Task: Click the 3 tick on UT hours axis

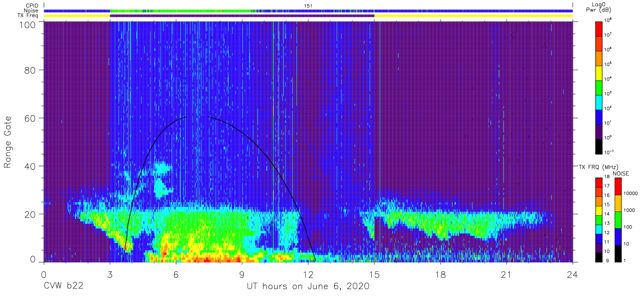Action: coord(110,273)
